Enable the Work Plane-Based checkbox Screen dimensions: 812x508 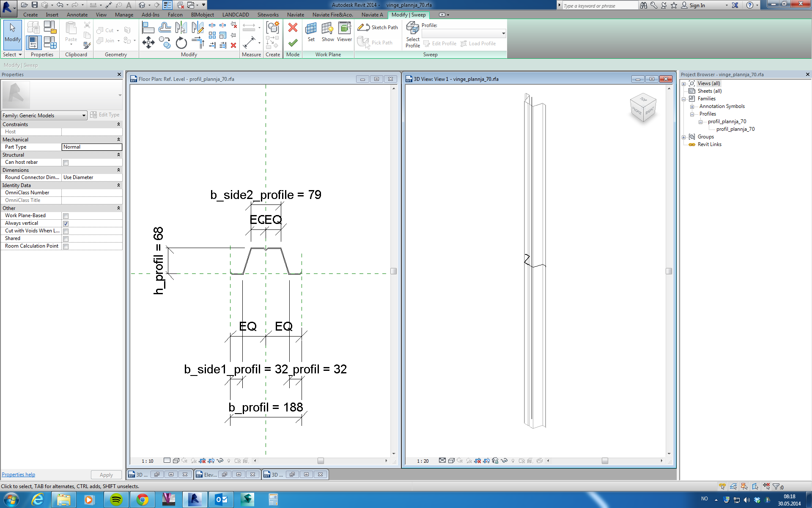click(66, 216)
